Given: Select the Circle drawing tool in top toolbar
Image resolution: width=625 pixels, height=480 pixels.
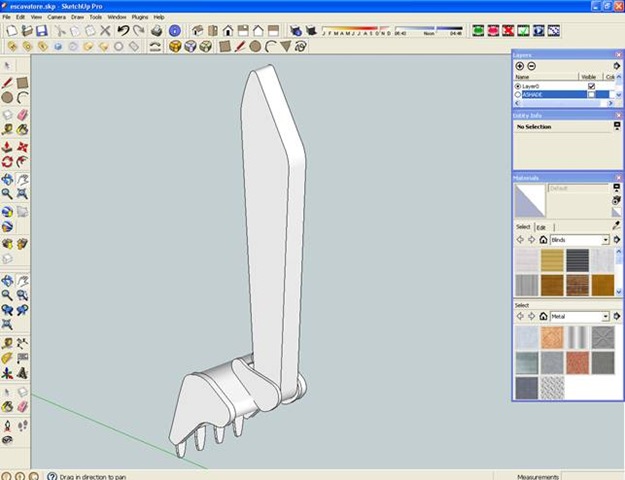Looking at the screenshot, I should pos(255,46).
